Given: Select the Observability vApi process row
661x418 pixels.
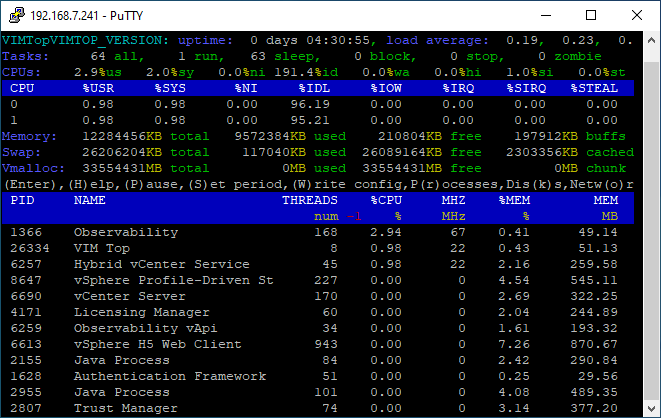Looking at the screenshot, I should [318, 328].
